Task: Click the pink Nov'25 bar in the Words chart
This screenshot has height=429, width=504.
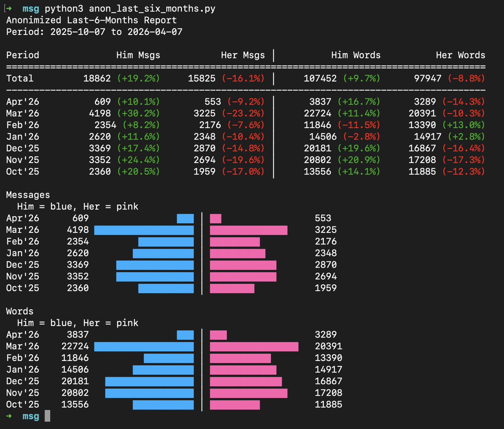Action: [249, 393]
